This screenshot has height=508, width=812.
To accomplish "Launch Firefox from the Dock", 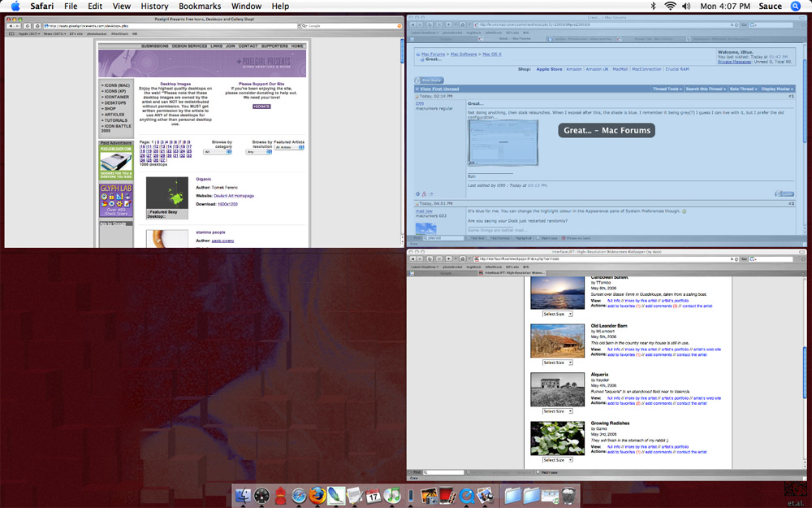I will (x=317, y=496).
